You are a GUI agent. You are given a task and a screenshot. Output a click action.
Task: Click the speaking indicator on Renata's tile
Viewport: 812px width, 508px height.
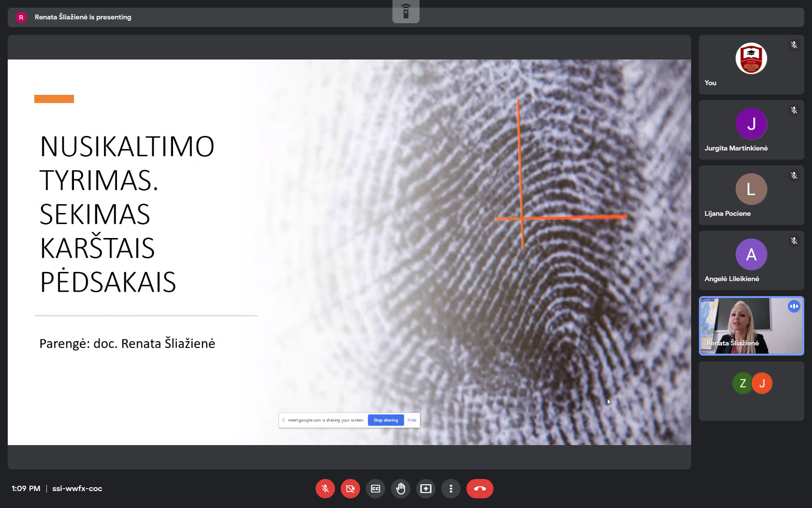click(794, 306)
